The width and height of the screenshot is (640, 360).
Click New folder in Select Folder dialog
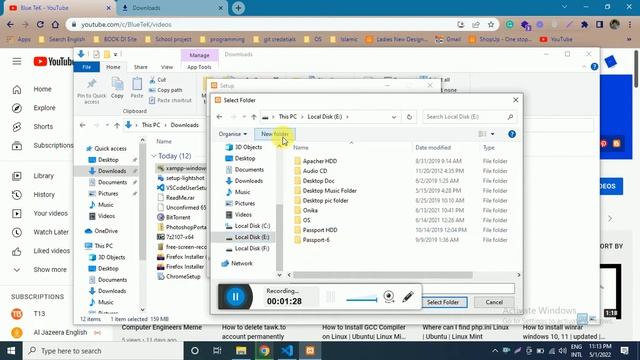pos(275,134)
